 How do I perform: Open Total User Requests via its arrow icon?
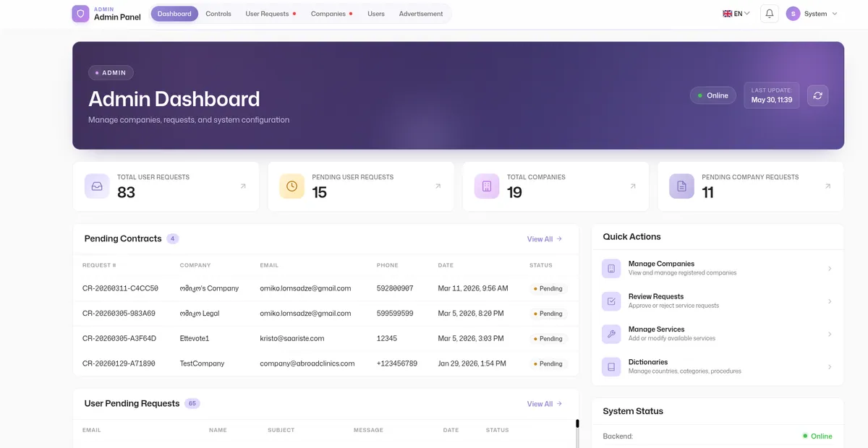click(243, 186)
